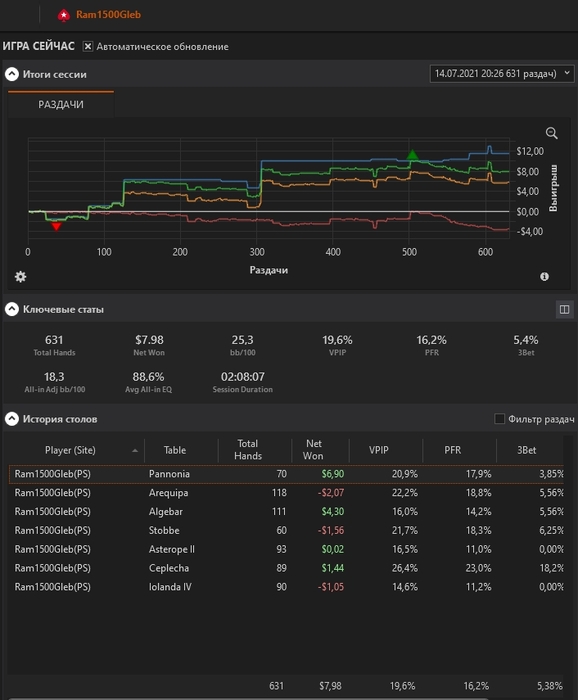578x700 pixels.
Task: Collapse the Ключевые статы section
Action: 12,309
